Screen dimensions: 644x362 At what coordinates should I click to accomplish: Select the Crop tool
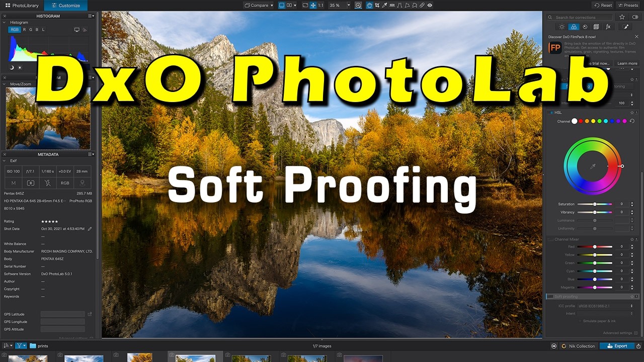377,5
